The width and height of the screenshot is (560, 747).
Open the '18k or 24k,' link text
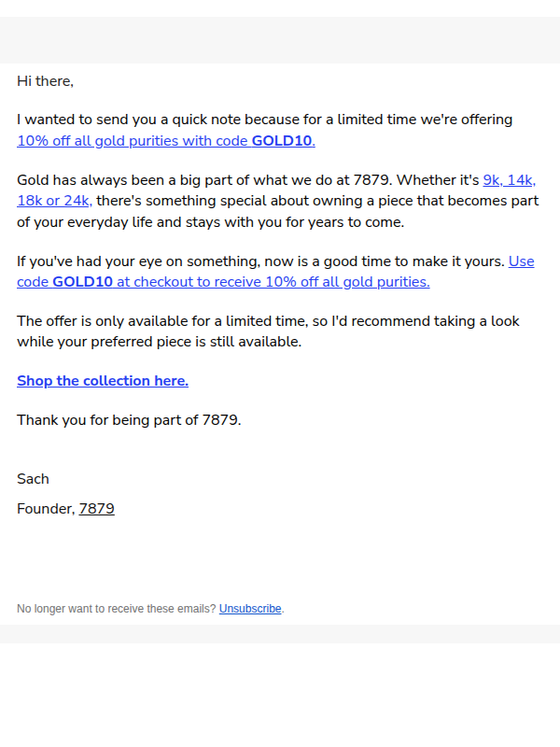tap(55, 201)
